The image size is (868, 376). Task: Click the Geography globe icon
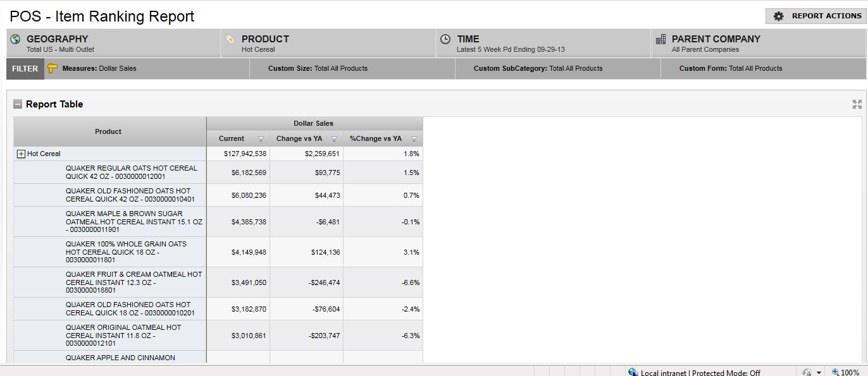[x=16, y=39]
